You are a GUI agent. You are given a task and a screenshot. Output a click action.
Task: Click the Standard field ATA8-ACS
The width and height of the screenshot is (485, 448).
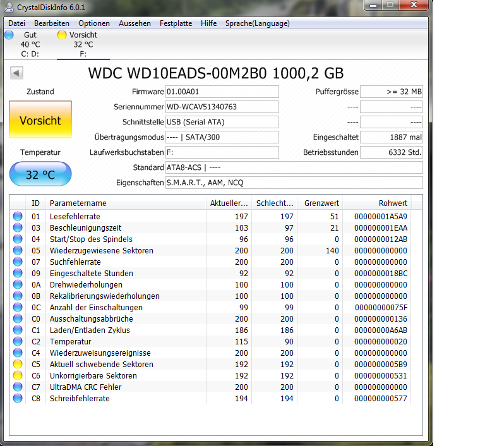click(x=294, y=167)
